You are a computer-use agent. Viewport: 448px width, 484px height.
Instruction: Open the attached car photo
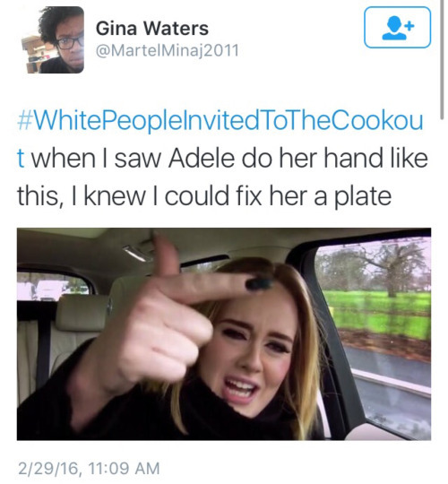pyautogui.click(x=224, y=334)
